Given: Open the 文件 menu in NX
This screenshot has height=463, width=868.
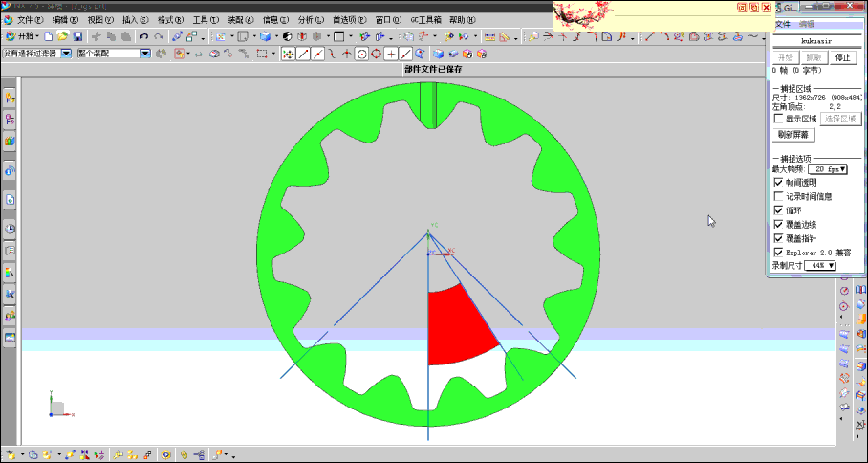Looking at the screenshot, I should pos(30,20).
